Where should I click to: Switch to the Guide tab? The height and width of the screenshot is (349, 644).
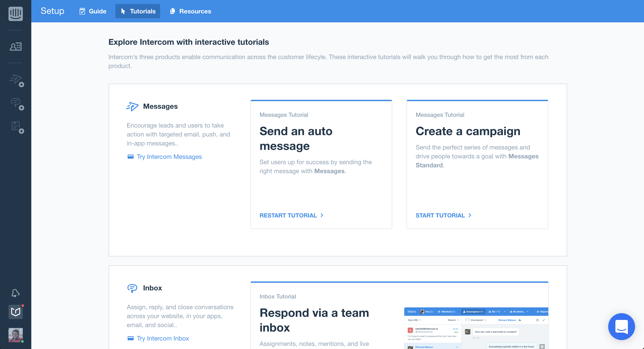point(93,11)
